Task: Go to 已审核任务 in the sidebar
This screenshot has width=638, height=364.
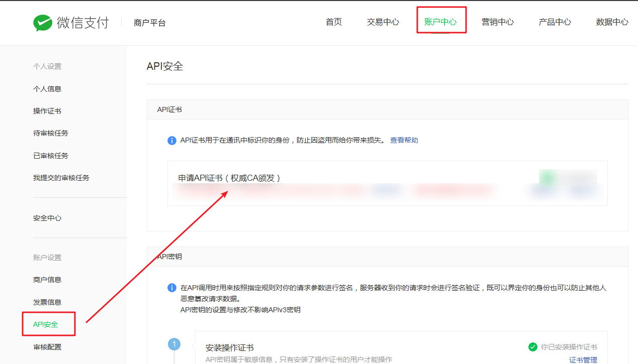Action: [x=51, y=156]
